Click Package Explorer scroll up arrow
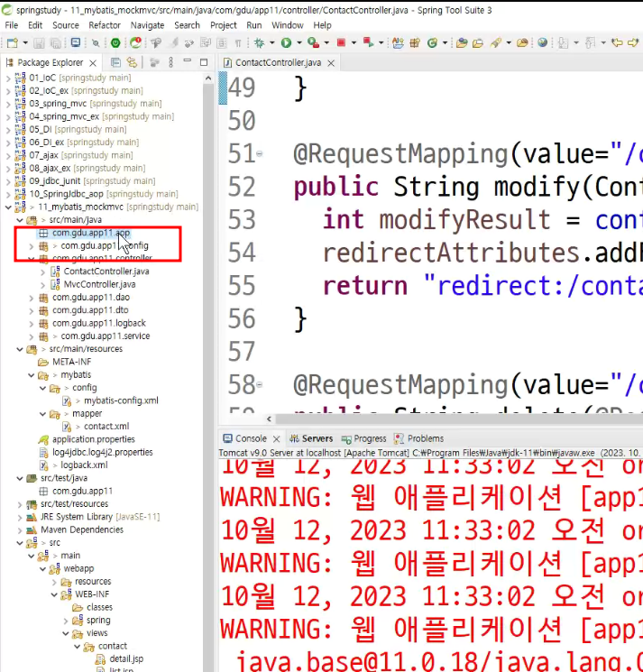This screenshot has height=672, width=643. pyautogui.click(x=208, y=78)
